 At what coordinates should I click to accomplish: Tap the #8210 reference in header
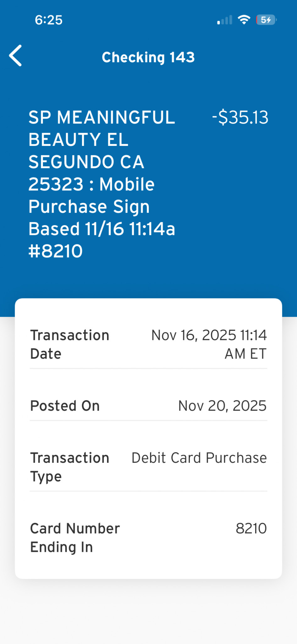tap(56, 251)
